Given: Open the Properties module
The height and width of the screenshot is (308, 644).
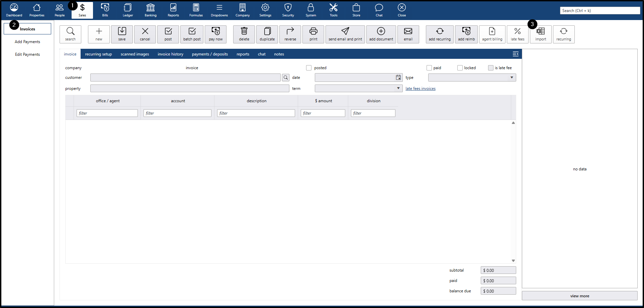Looking at the screenshot, I should click(37, 10).
